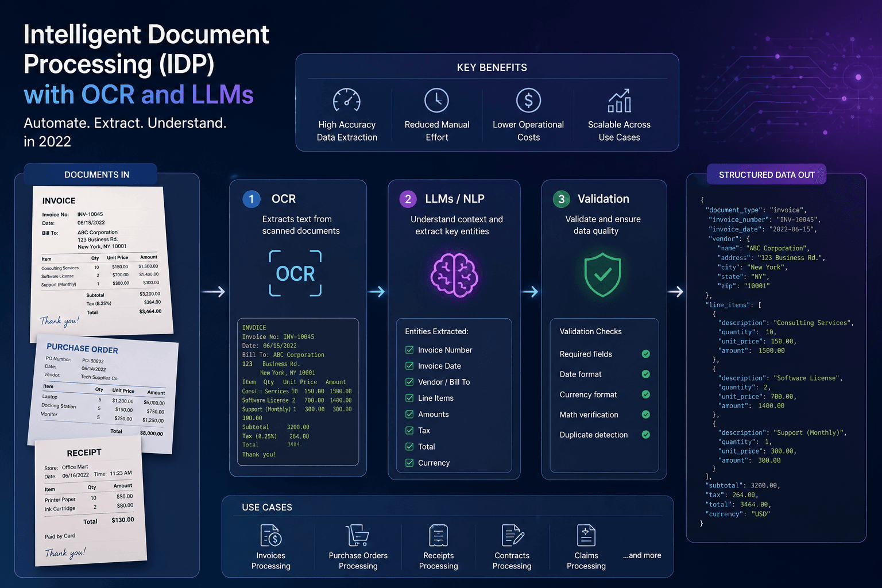This screenshot has width=882, height=588.
Task: Click the '"description": "Software License"' JSON line
Action: 780,378
